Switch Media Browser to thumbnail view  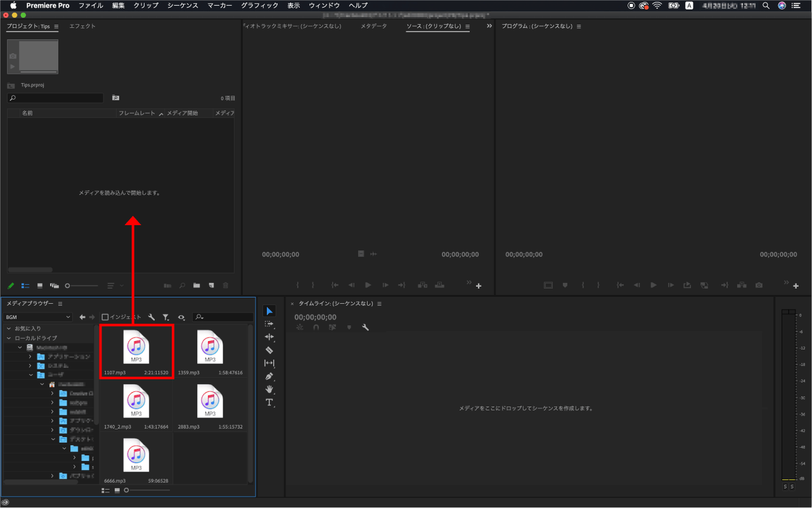[117, 490]
